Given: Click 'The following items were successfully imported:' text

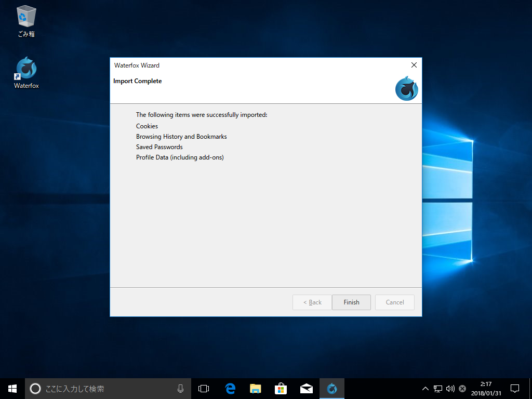Looking at the screenshot, I should (202, 115).
